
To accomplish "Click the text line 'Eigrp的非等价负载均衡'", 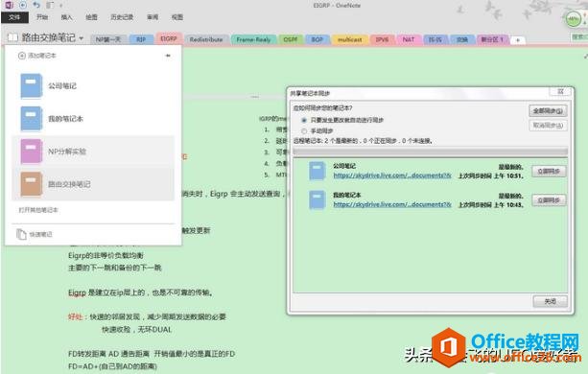I will point(106,256).
